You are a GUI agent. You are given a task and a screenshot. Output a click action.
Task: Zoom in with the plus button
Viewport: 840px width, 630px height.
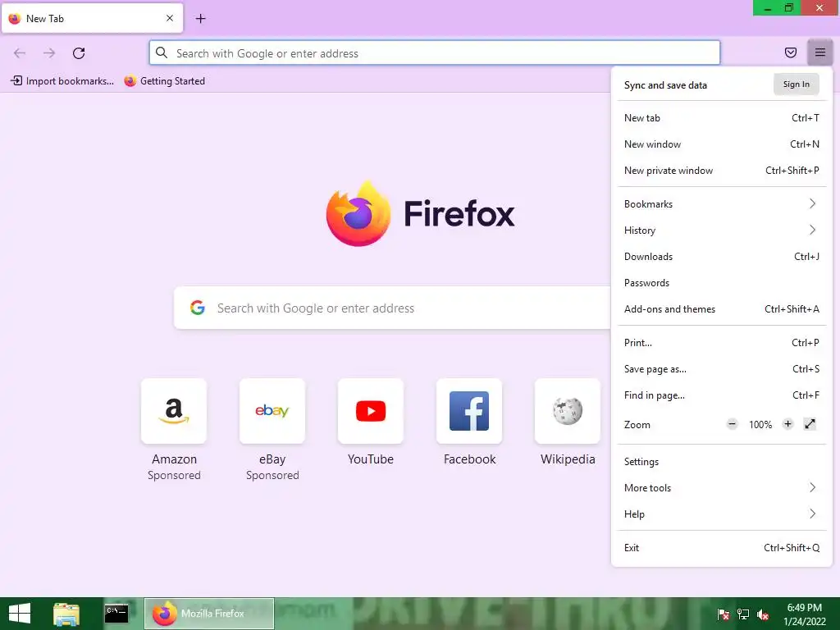(x=787, y=424)
